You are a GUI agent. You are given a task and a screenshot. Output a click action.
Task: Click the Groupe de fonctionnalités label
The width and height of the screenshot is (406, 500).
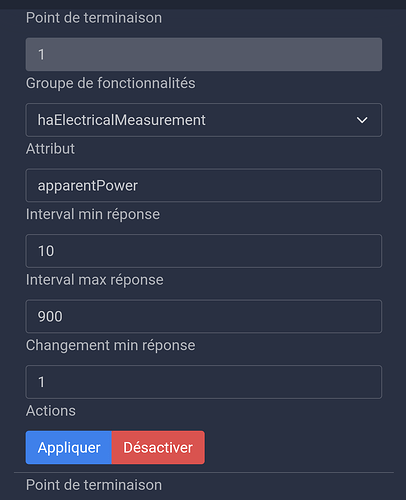click(x=111, y=83)
